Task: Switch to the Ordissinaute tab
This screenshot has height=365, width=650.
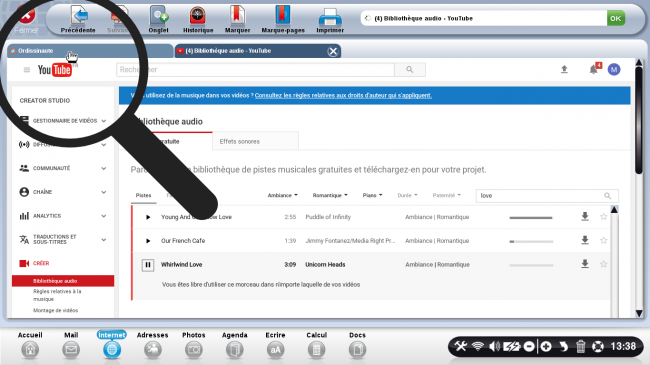Action: click(x=90, y=51)
